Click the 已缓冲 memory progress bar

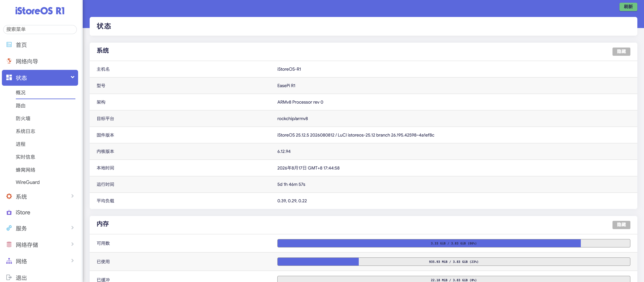click(453, 279)
